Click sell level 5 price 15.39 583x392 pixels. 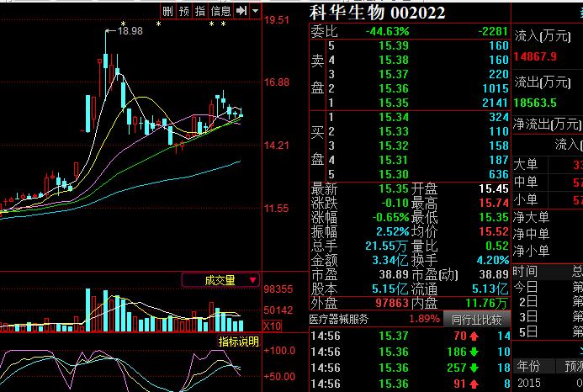pyautogui.click(x=394, y=45)
